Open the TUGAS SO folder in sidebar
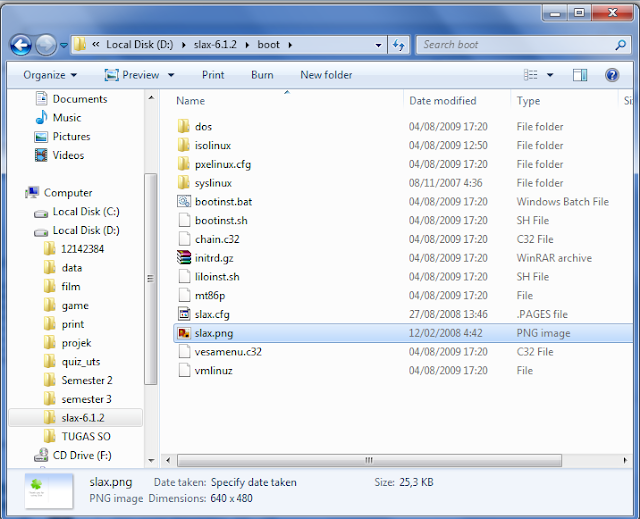640x519 pixels. tap(77, 437)
